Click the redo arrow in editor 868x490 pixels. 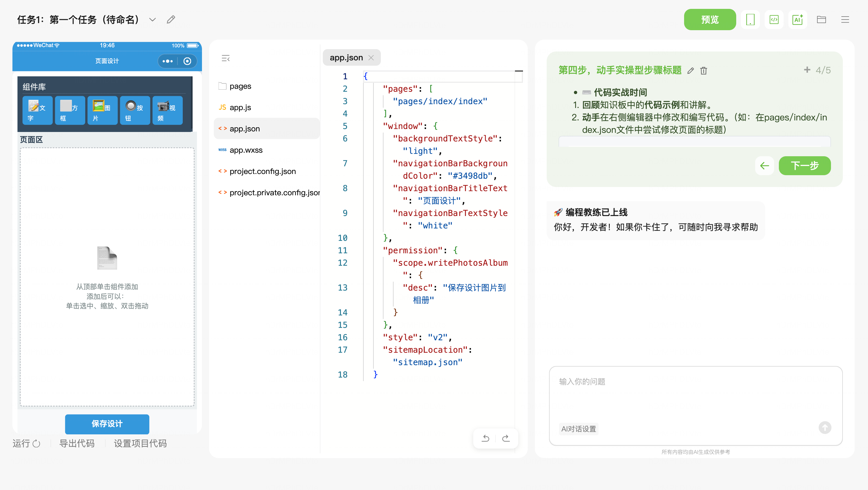point(506,438)
